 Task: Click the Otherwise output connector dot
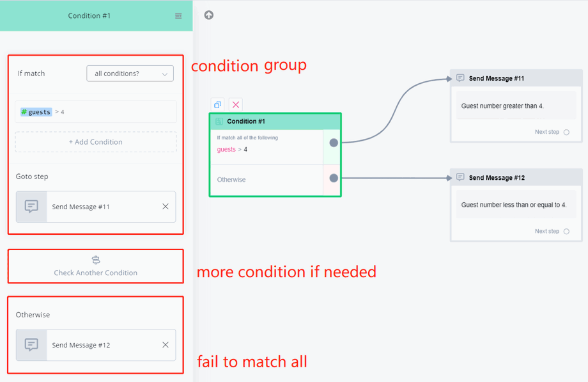(334, 178)
